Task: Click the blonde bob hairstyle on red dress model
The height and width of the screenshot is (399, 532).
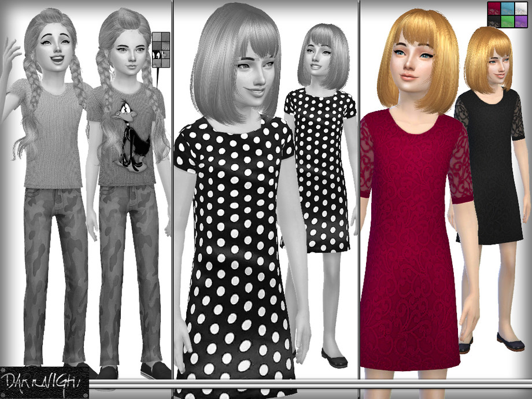Action: click(x=418, y=61)
